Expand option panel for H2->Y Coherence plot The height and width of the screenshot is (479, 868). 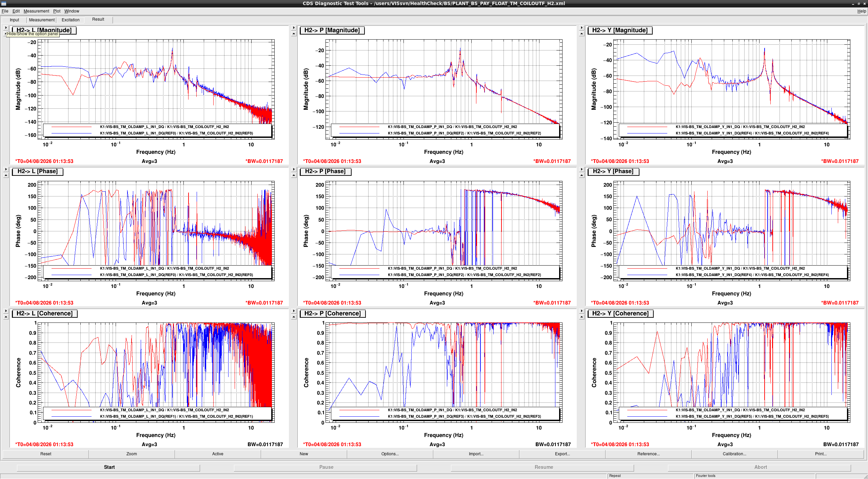[x=581, y=311]
